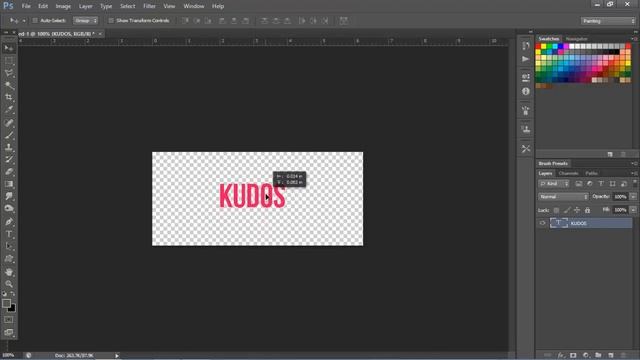Select the Eraser tool

pyautogui.click(x=9, y=172)
